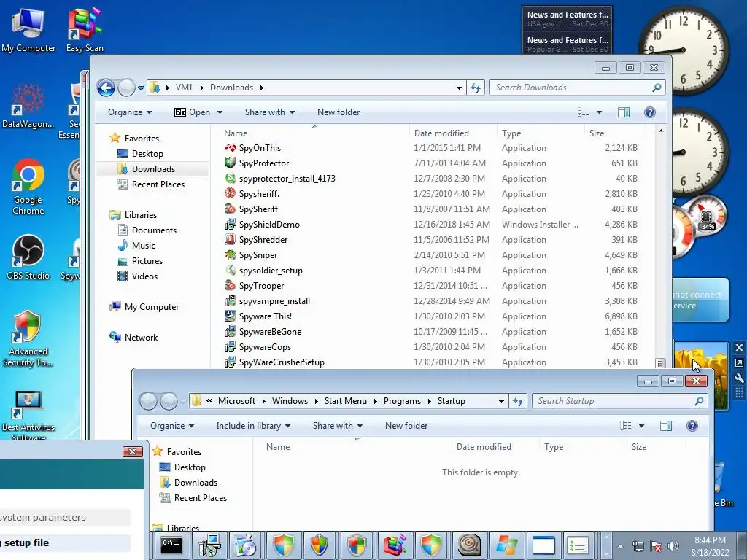Click the first News and Features headline in the feed gadget
Image resolution: width=747 pixels, height=560 pixels.
click(568, 15)
